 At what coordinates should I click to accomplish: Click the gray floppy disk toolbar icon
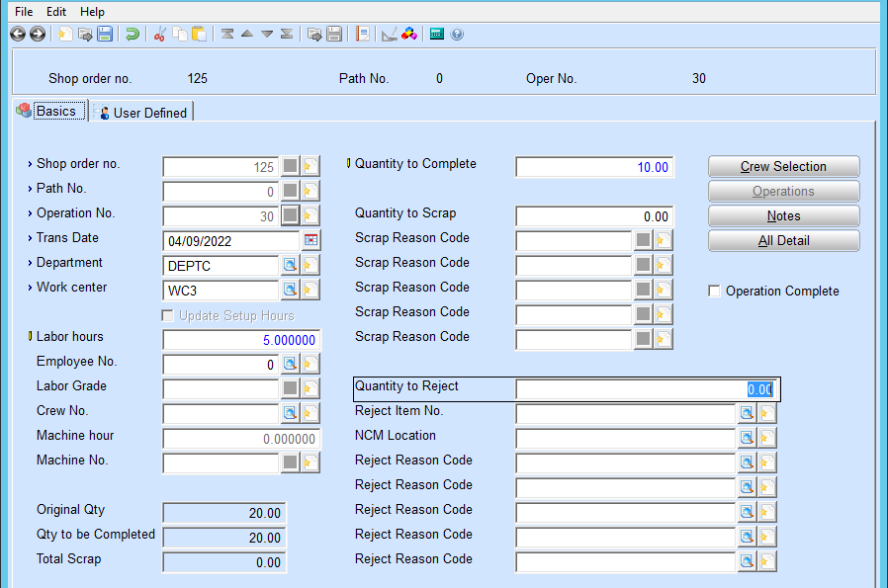tap(334, 35)
